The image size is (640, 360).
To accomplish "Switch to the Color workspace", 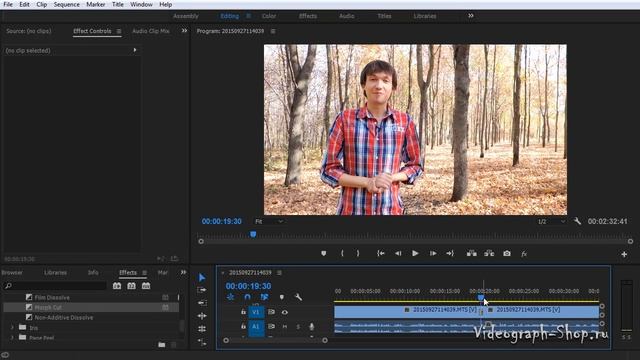I will pyautogui.click(x=269, y=16).
